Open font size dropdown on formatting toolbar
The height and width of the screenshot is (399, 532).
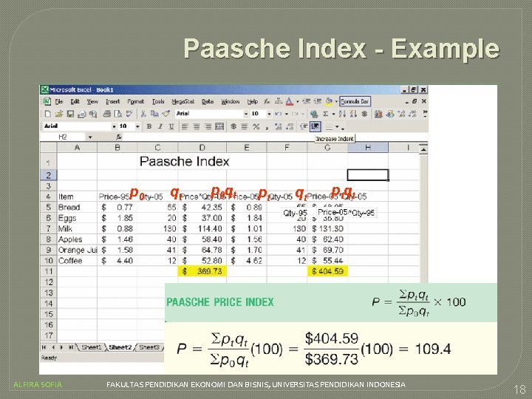137,126
